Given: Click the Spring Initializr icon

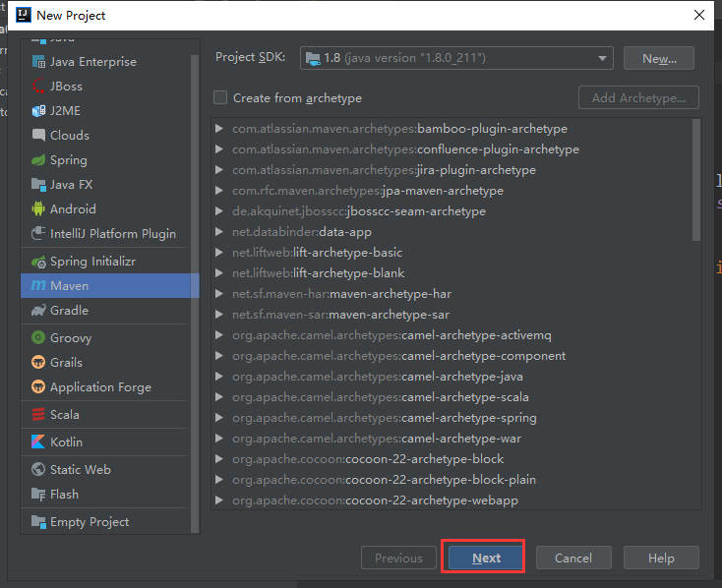Looking at the screenshot, I should point(38,262).
